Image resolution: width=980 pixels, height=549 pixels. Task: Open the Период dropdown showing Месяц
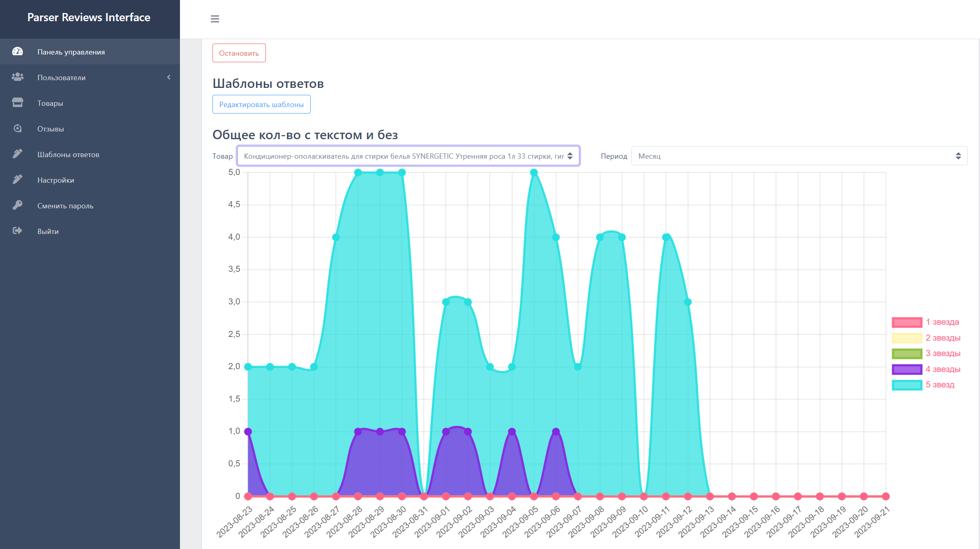pyautogui.click(x=799, y=156)
